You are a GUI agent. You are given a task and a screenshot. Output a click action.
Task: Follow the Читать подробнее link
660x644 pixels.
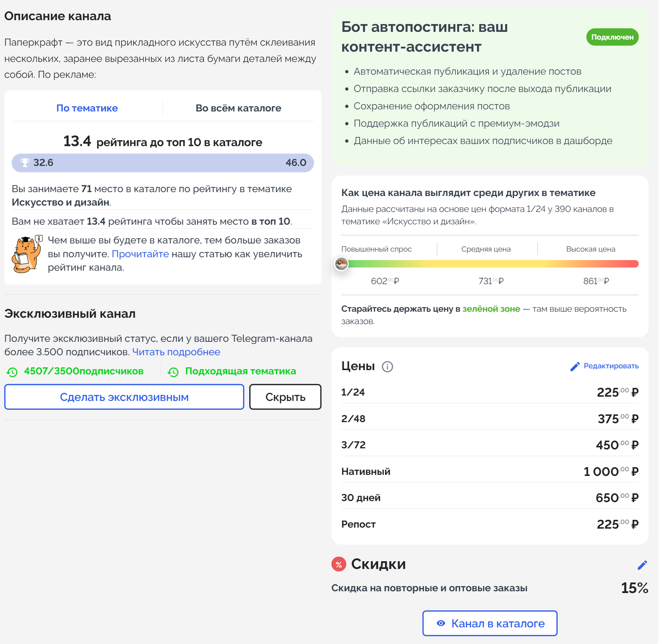pyautogui.click(x=176, y=352)
